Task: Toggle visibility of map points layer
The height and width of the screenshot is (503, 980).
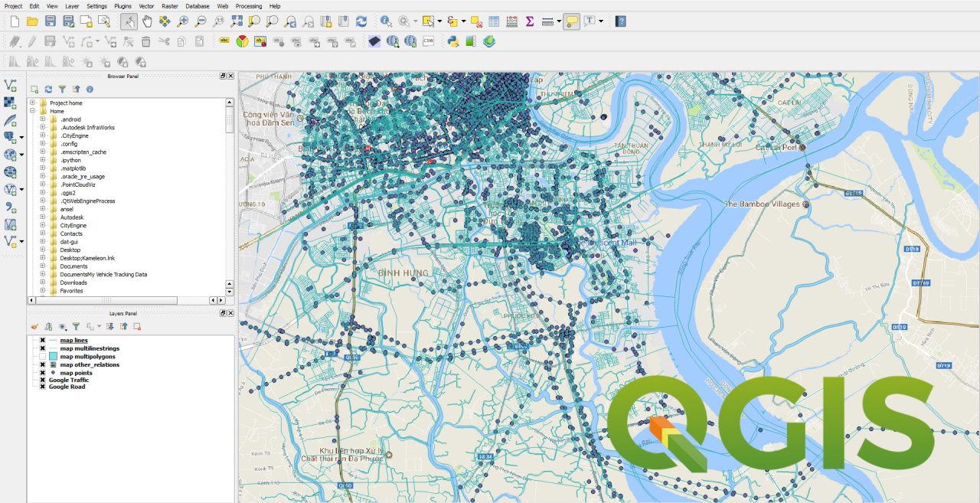Action: pyautogui.click(x=43, y=373)
